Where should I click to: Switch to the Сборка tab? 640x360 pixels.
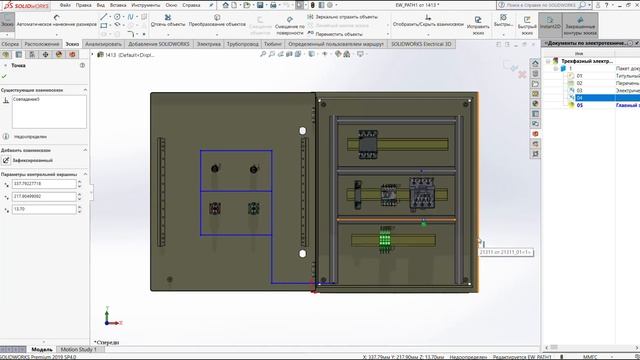point(10,44)
